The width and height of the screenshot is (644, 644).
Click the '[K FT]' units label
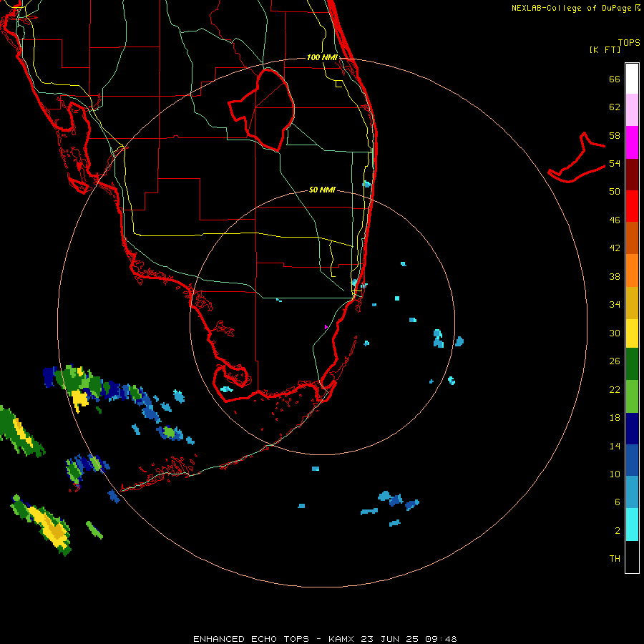coord(605,49)
